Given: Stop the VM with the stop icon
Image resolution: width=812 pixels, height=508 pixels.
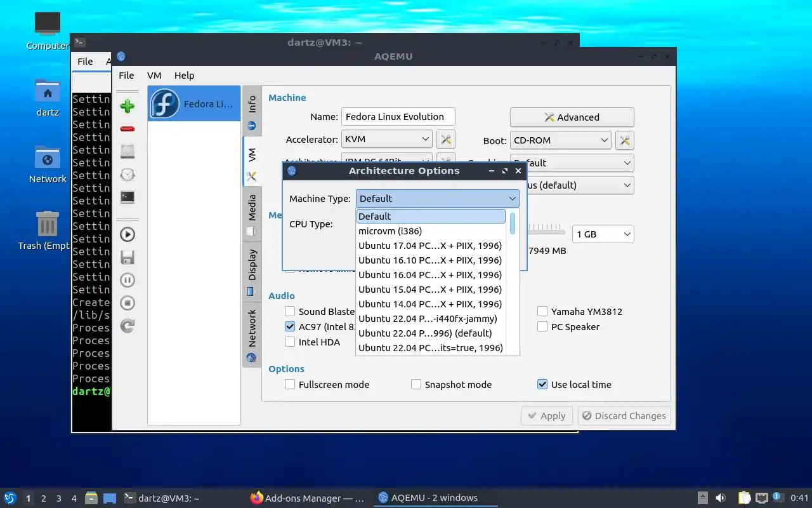Looking at the screenshot, I should coord(128,303).
